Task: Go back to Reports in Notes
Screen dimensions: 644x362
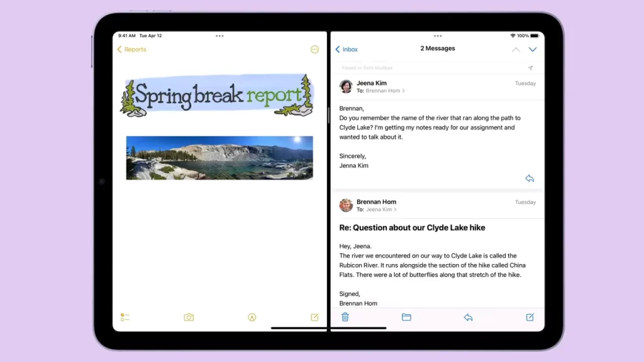Action: click(x=131, y=49)
